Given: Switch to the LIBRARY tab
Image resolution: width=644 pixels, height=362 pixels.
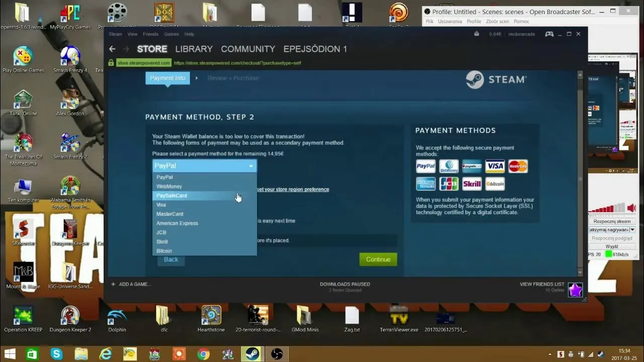Looking at the screenshot, I should [x=194, y=49].
